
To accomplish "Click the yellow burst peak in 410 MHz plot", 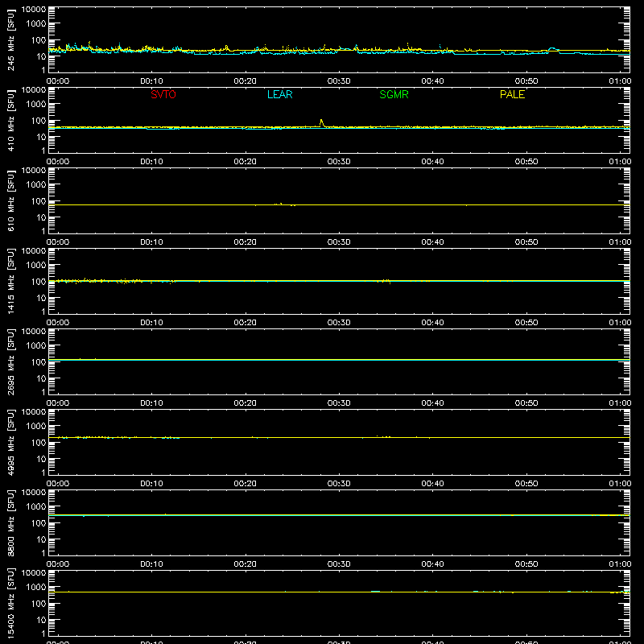I will [321, 122].
